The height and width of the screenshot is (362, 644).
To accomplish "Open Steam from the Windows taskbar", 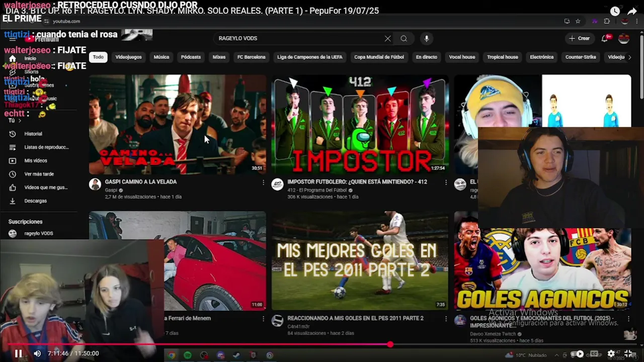I will (236, 355).
